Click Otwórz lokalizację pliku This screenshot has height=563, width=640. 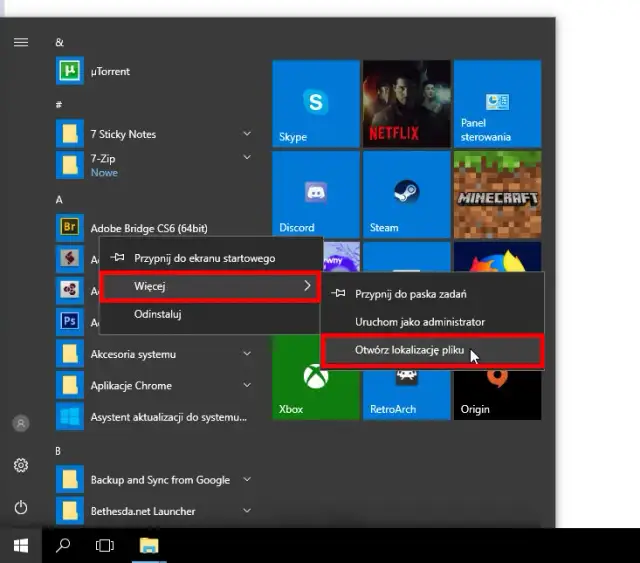tap(433, 350)
